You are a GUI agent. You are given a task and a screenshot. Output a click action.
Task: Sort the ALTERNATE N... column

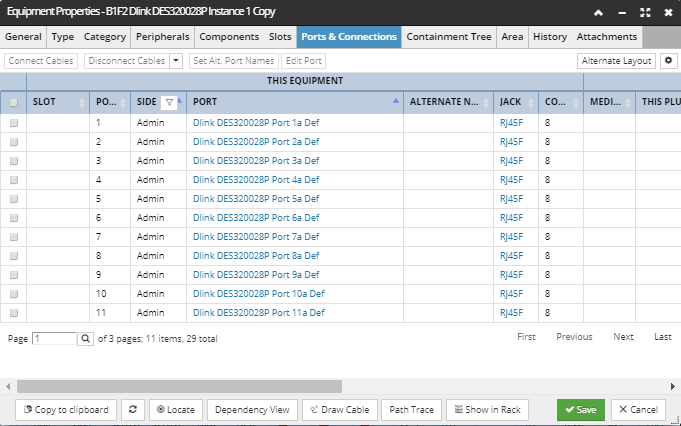(486, 102)
